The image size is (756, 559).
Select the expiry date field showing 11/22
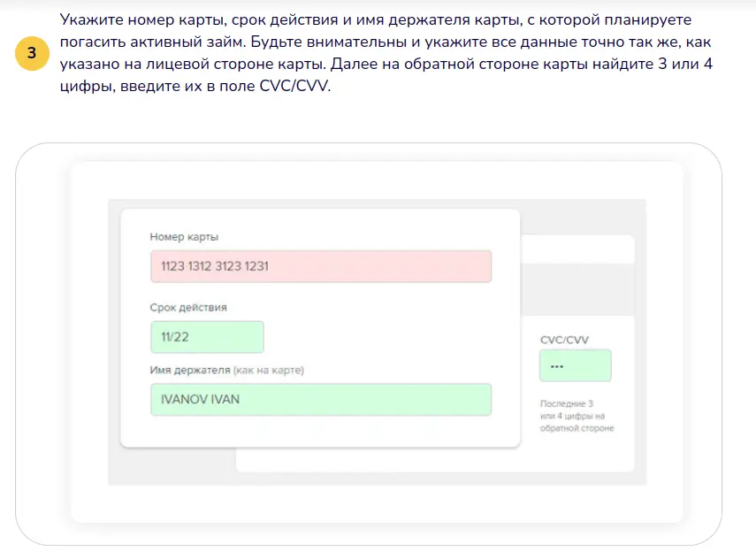207,337
